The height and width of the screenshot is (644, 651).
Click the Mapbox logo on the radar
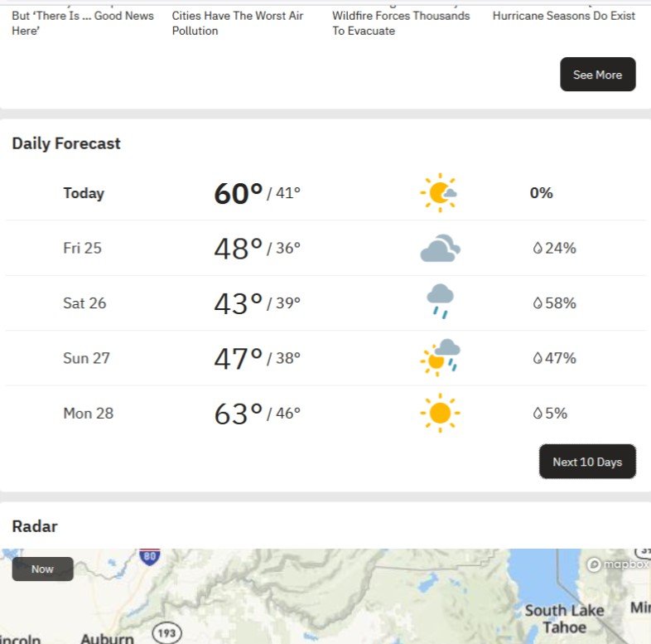pyautogui.click(x=617, y=564)
